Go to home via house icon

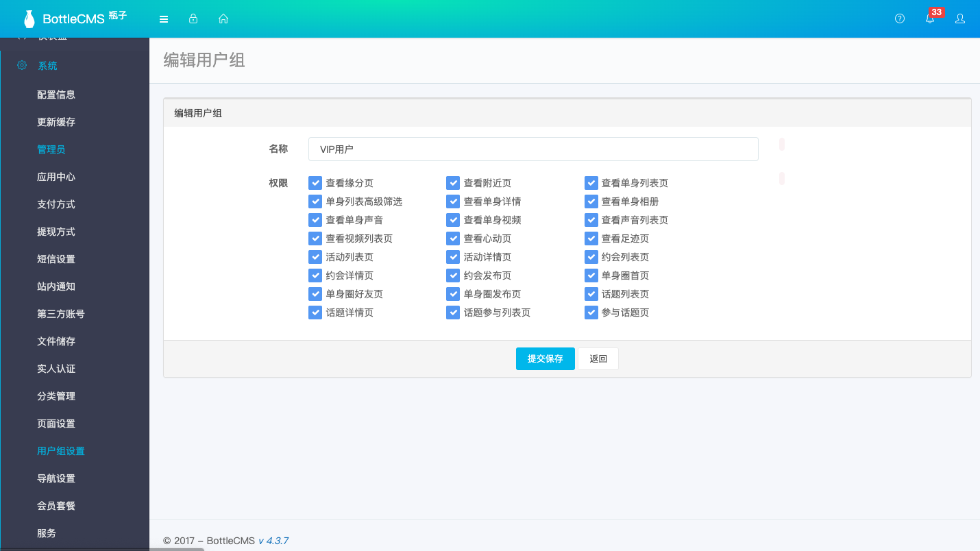pyautogui.click(x=223, y=19)
